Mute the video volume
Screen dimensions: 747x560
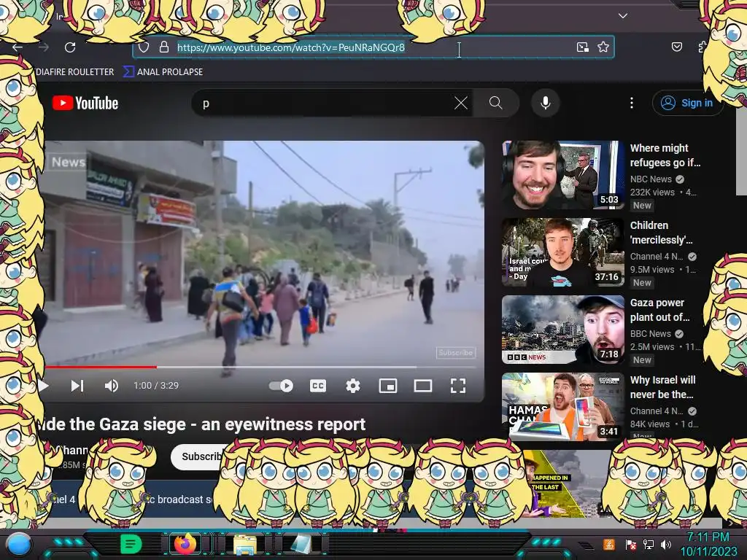[x=112, y=386]
